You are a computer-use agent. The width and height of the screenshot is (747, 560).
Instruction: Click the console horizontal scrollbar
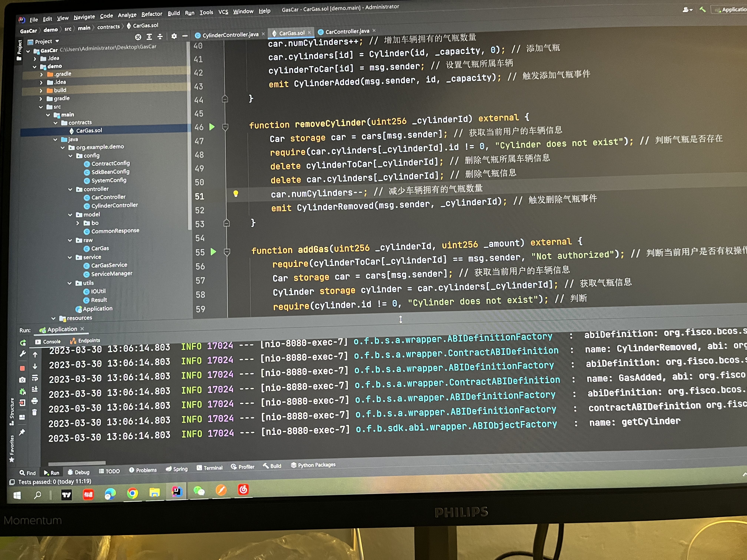click(x=77, y=463)
